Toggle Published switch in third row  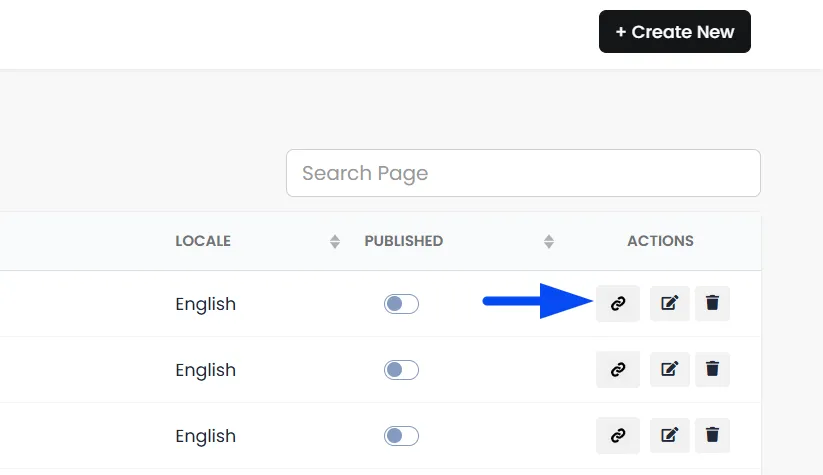tap(401, 436)
